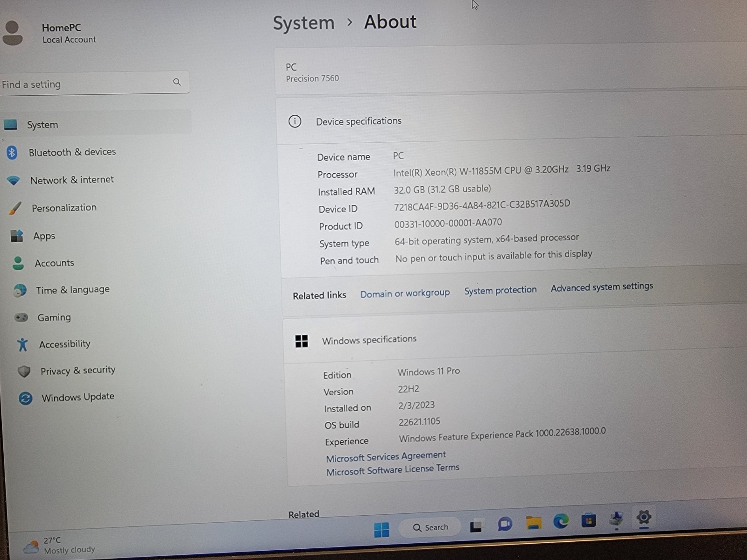
Task: Open Network & internet settings
Action: coord(72,180)
